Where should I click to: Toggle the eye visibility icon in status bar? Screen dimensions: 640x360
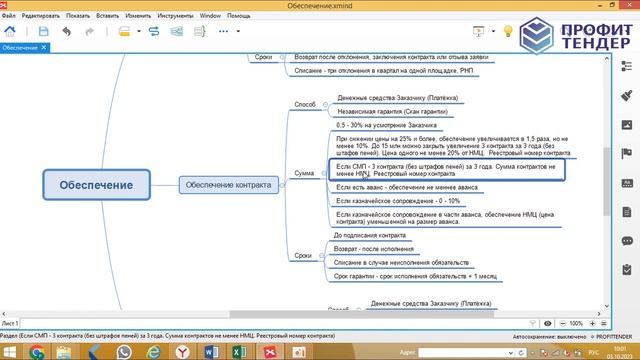click(x=548, y=323)
